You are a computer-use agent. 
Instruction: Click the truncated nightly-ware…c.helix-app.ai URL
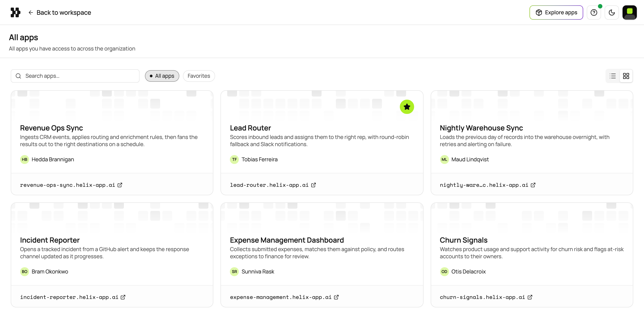coord(484,185)
